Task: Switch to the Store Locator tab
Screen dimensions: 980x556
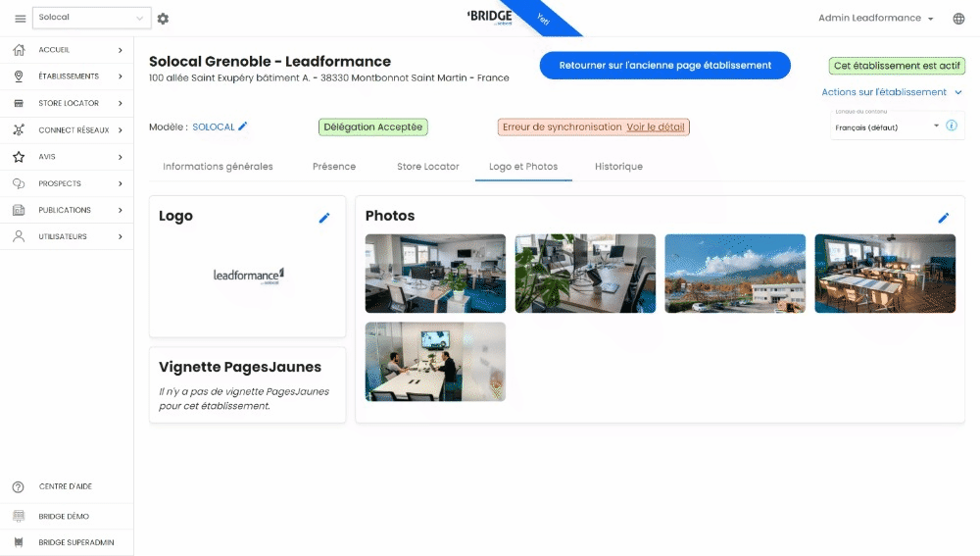Action: tap(428, 167)
